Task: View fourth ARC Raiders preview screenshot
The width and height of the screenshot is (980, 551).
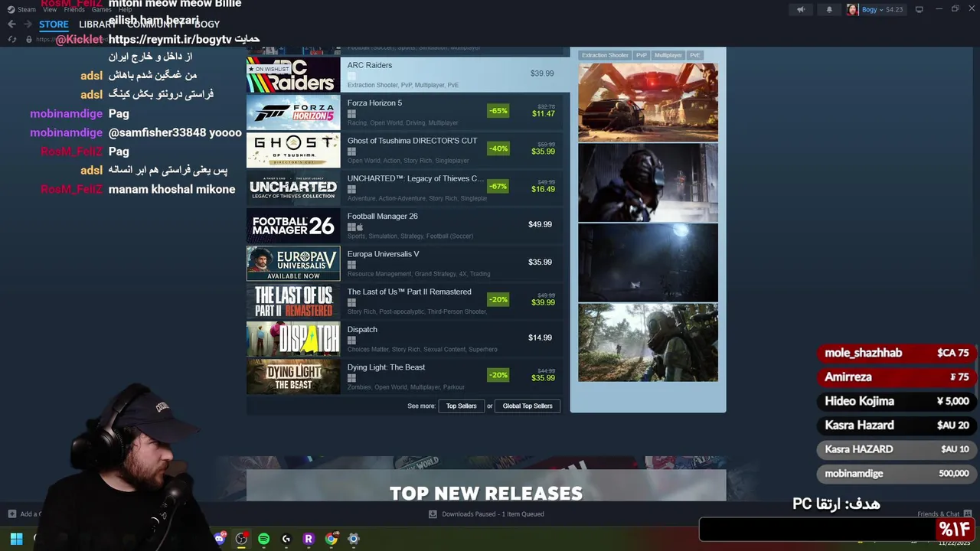Action: [x=648, y=342]
